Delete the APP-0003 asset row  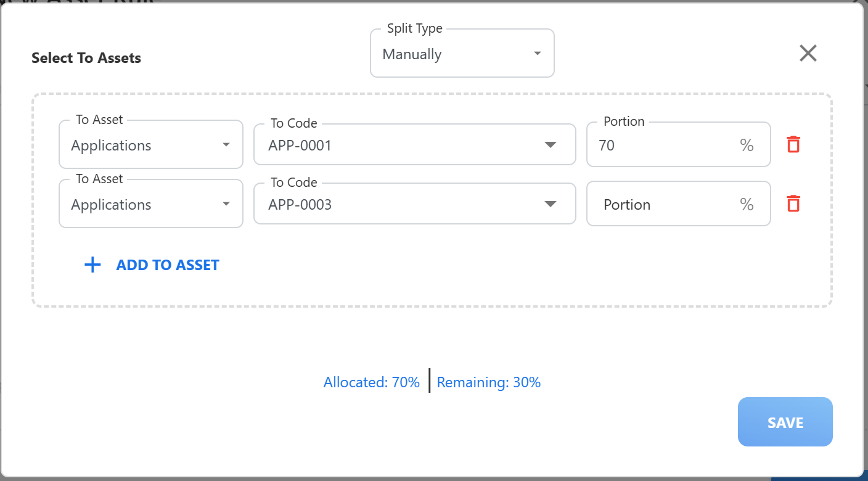793,203
